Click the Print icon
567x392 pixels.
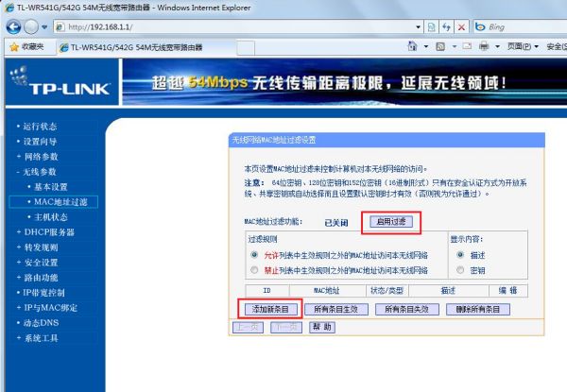coord(484,46)
